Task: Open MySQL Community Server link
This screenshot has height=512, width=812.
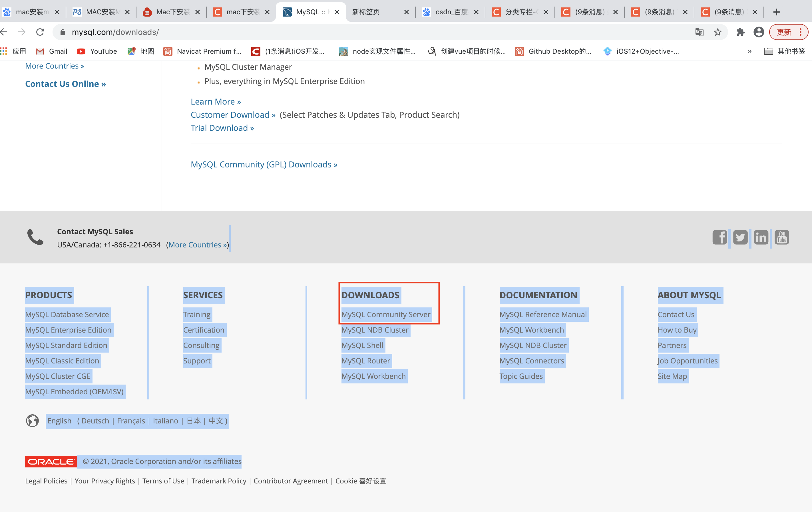Action: click(385, 314)
